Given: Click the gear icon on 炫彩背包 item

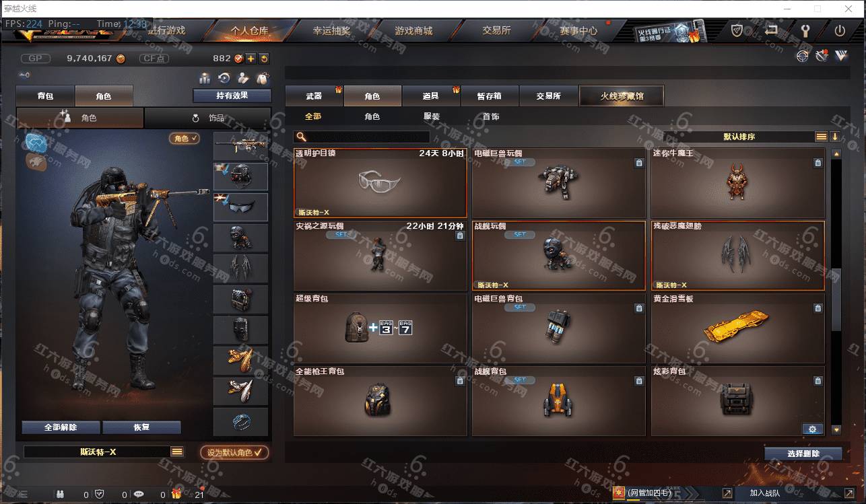Looking at the screenshot, I should click(812, 429).
